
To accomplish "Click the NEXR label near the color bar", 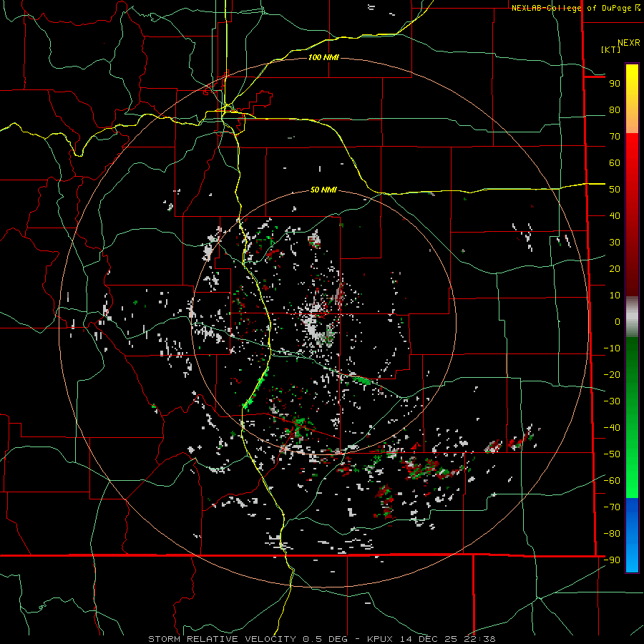I will [629, 43].
